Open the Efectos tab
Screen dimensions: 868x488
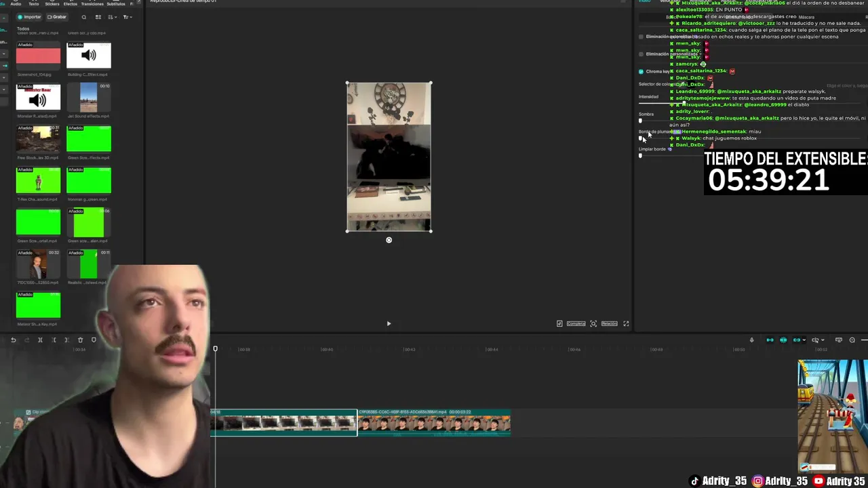click(x=71, y=3)
